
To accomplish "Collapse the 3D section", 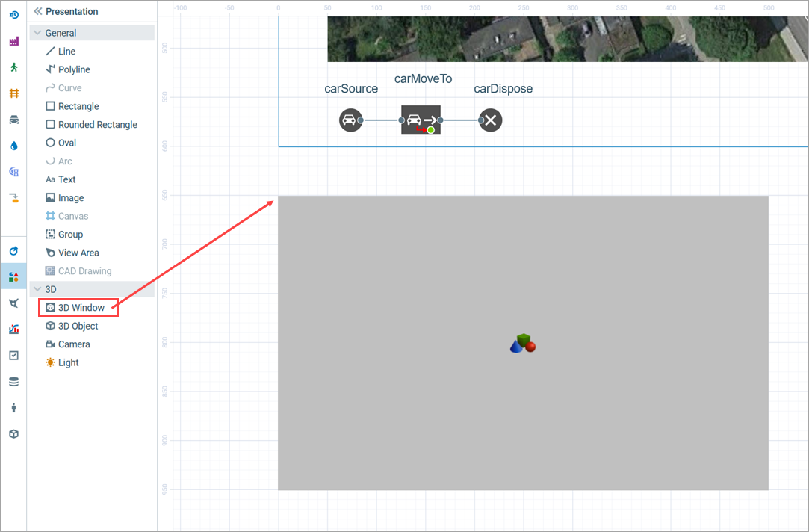I will click(37, 289).
